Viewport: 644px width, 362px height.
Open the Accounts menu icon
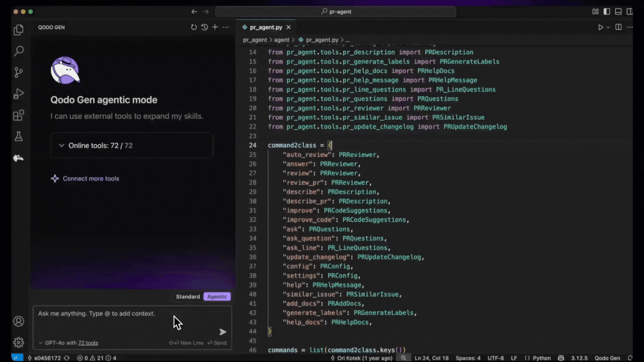pos(19,321)
